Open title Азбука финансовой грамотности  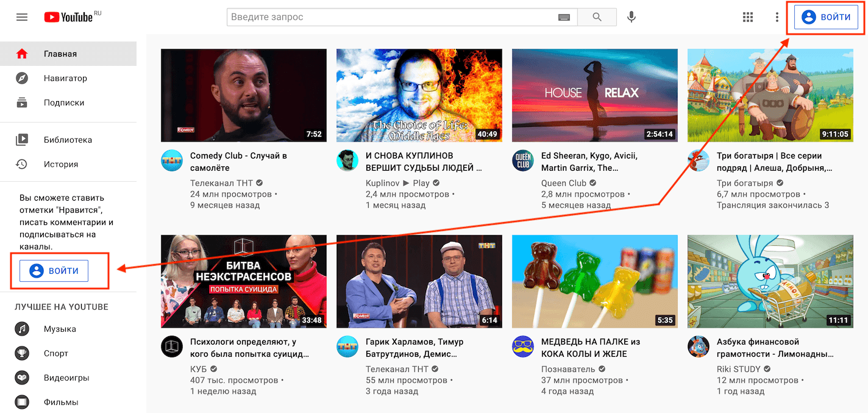[775, 348]
